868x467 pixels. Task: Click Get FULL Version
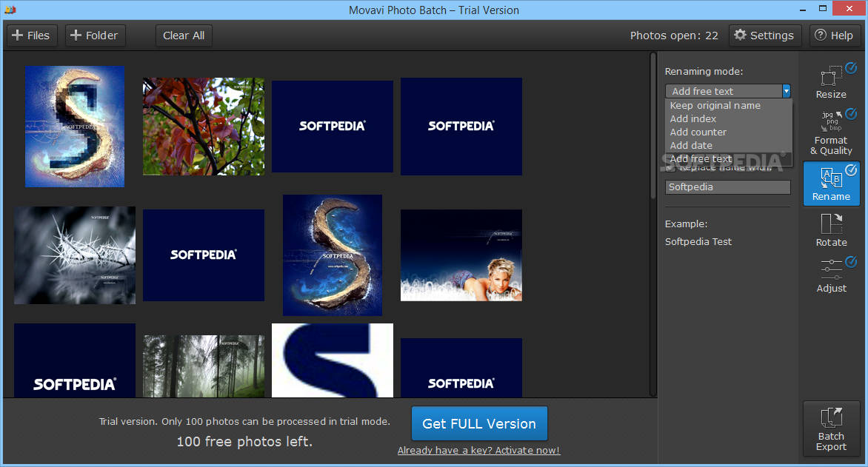tap(479, 423)
